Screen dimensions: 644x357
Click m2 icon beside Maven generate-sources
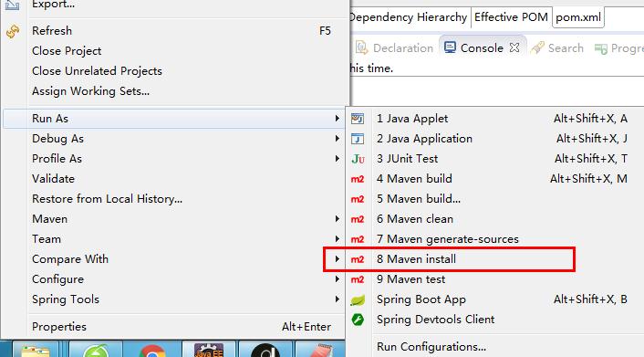pyautogui.click(x=358, y=240)
